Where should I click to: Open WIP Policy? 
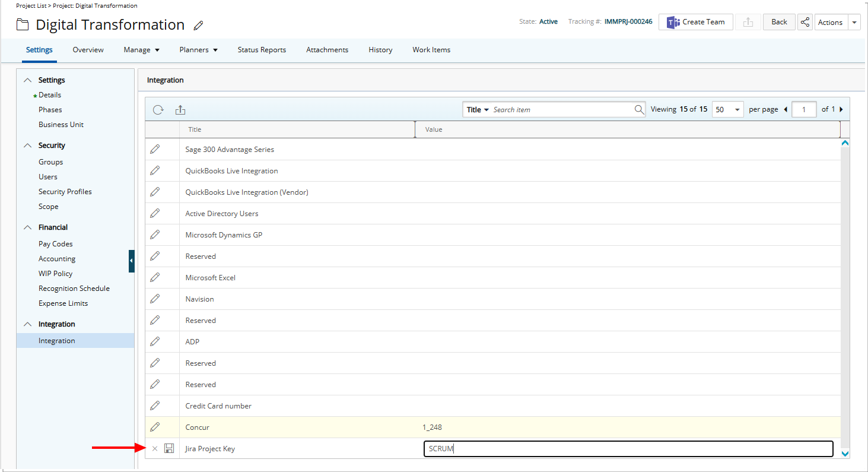56,274
